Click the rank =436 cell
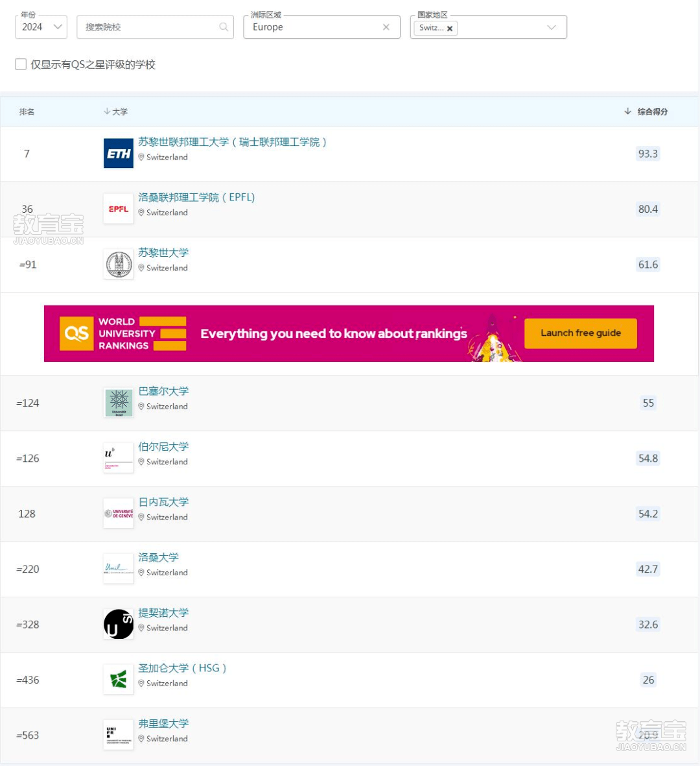Image resolution: width=700 pixels, height=766 pixels. [28, 680]
